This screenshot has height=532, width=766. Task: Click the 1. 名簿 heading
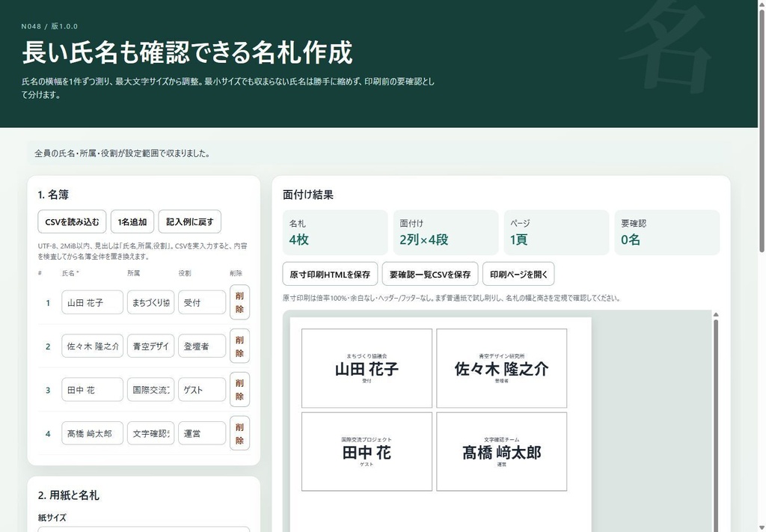coord(53,195)
